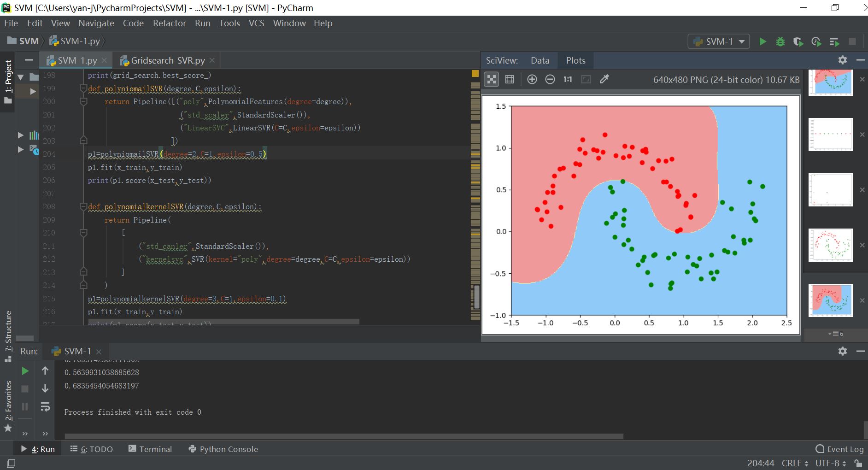The image size is (868, 470).
Task: Click the Profile SVM-1 icon
Action: (x=816, y=41)
